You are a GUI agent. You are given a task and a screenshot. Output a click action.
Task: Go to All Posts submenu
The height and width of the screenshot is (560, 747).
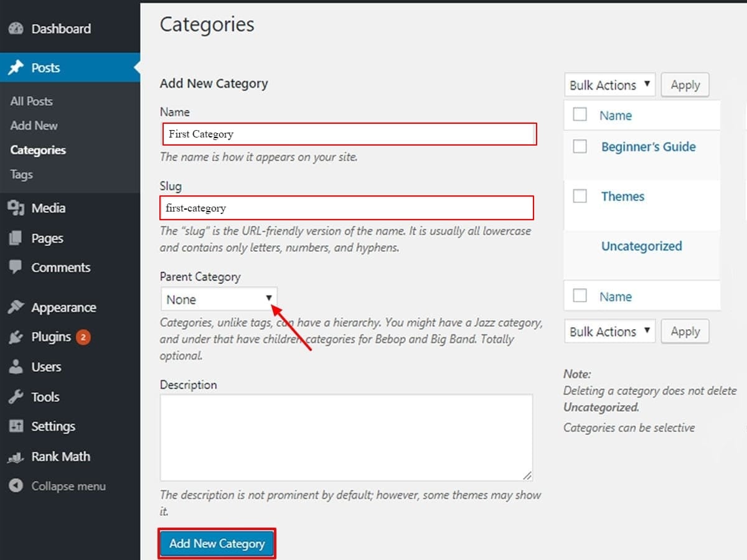(32, 101)
